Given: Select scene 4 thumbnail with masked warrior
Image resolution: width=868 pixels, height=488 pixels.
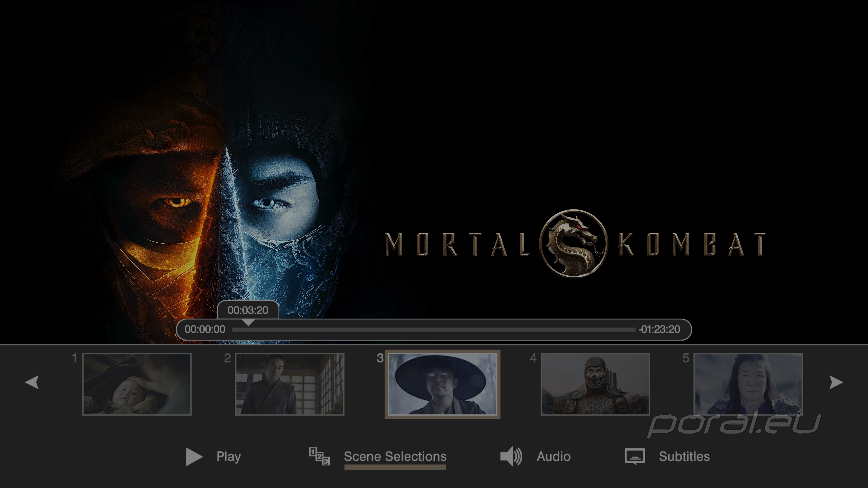Looking at the screenshot, I should pyautogui.click(x=595, y=384).
